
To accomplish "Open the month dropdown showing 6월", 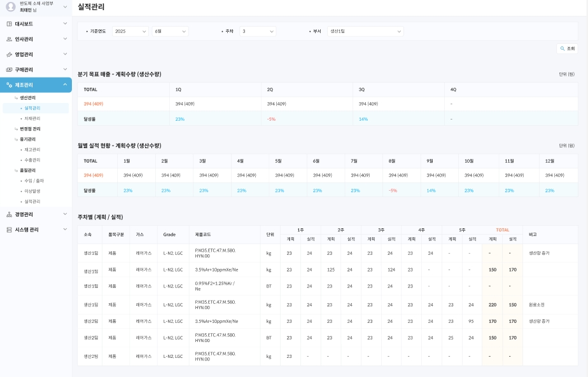I will click(x=170, y=31).
